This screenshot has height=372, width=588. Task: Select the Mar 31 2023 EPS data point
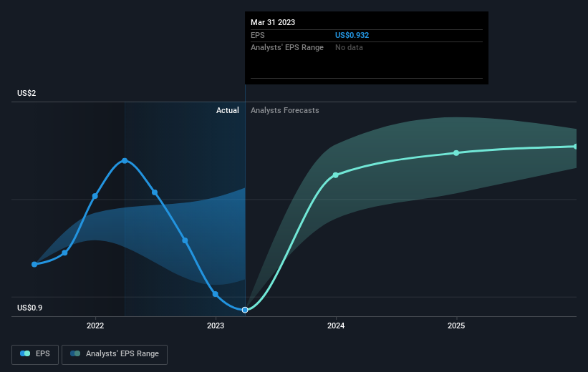pos(245,310)
